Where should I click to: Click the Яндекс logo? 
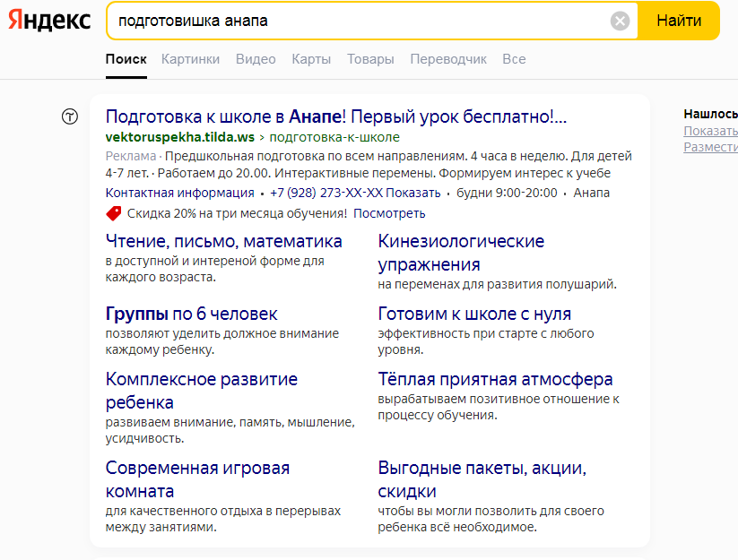click(x=49, y=21)
